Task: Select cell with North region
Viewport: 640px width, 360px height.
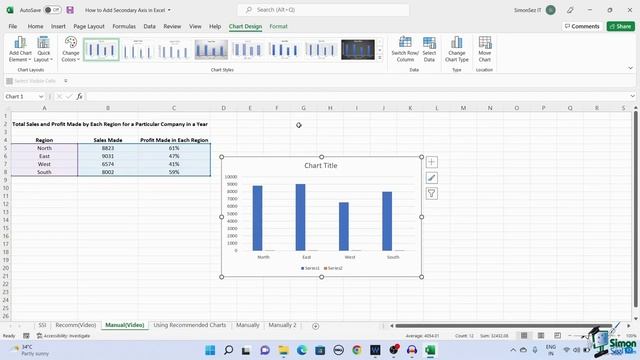Action: click(44, 148)
